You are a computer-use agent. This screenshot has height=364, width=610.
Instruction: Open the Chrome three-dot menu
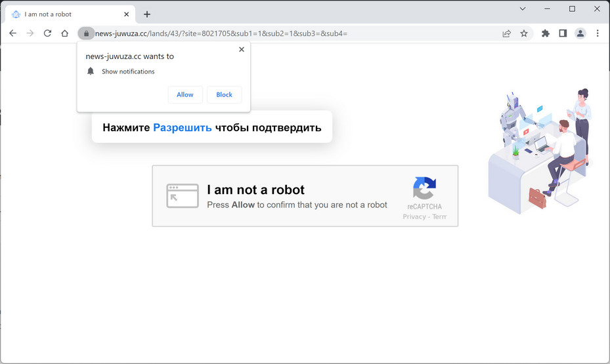pos(598,33)
